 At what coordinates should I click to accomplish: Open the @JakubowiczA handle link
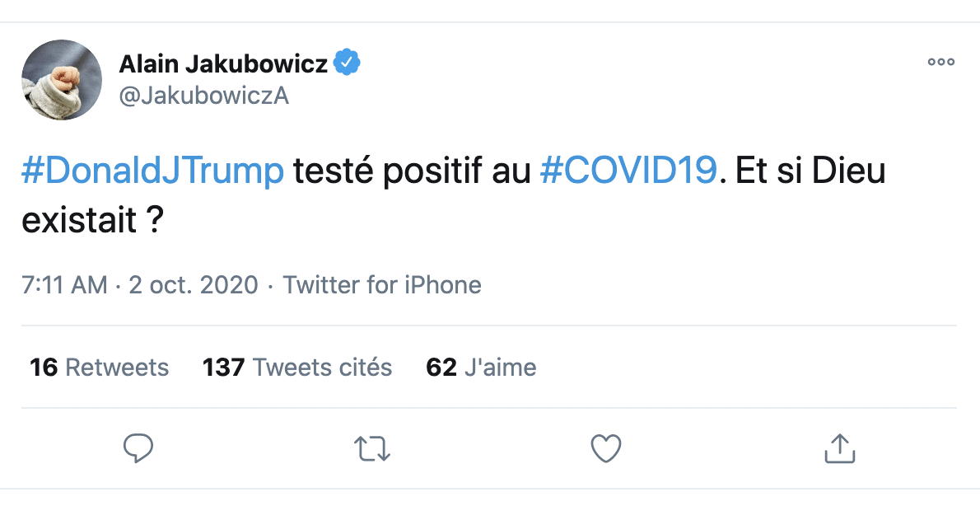pyautogui.click(x=204, y=96)
